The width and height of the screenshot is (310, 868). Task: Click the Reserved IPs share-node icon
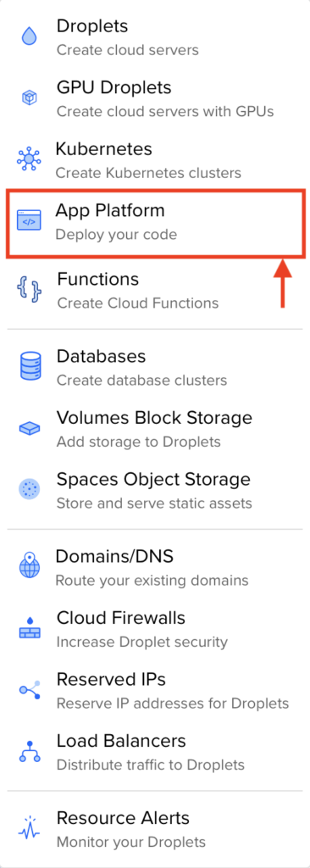(30, 690)
